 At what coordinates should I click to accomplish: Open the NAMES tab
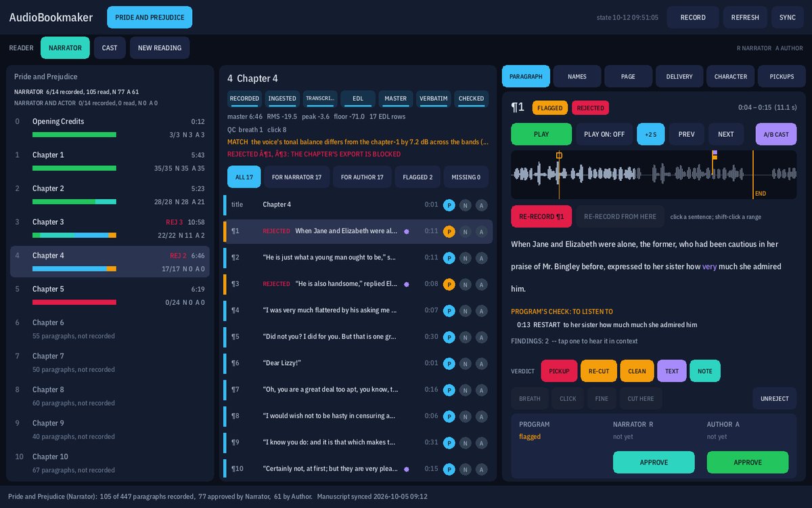click(x=577, y=77)
